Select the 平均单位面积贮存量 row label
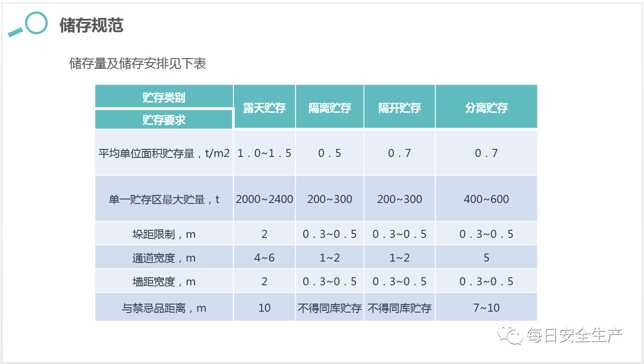Viewport: 644px width, 364px height. click(x=164, y=153)
